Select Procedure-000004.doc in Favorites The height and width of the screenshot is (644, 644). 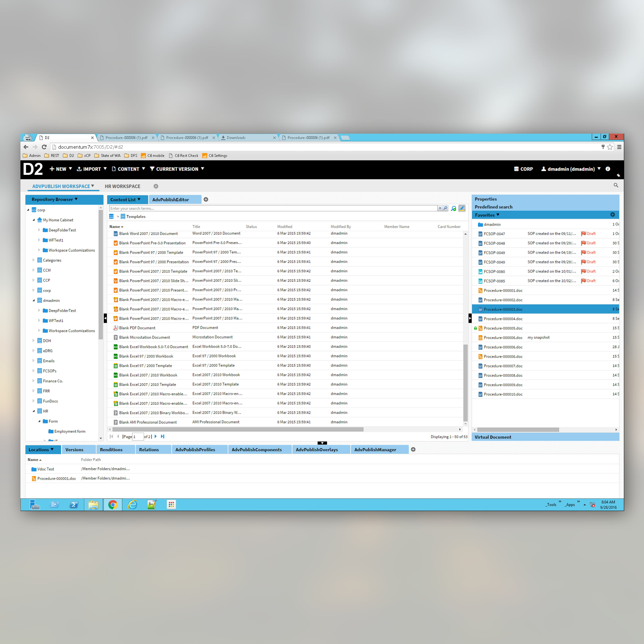coord(503,319)
